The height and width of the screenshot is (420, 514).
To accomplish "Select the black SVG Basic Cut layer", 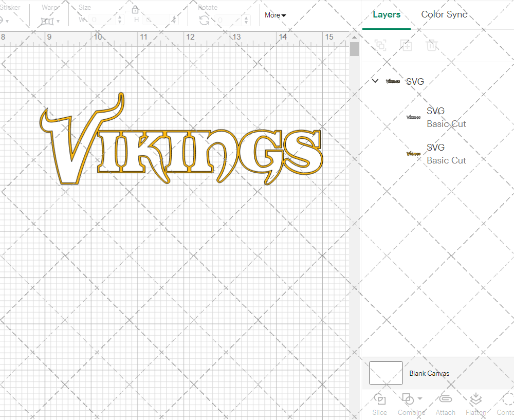I will point(438,117).
